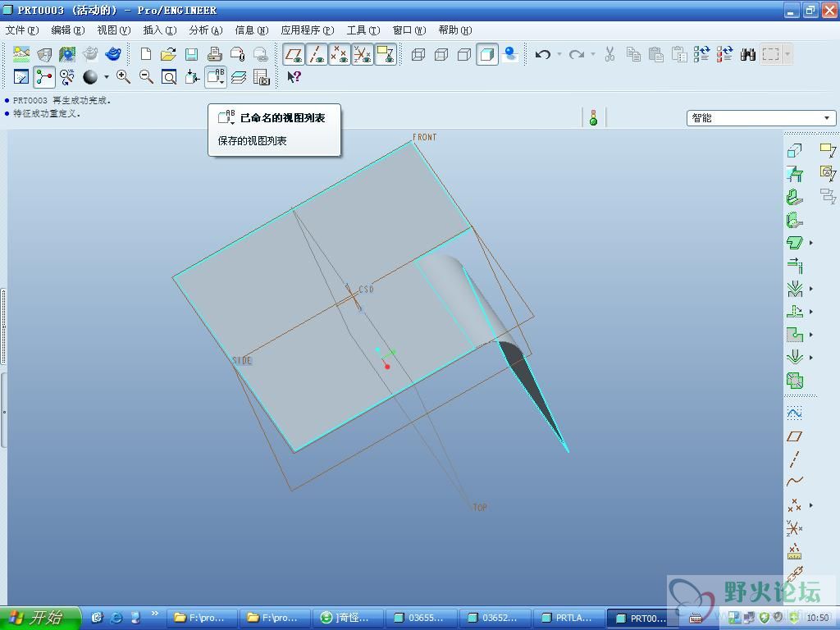Toggle coordinate systems display
The width and height of the screenshot is (840, 630).
pos(363,54)
